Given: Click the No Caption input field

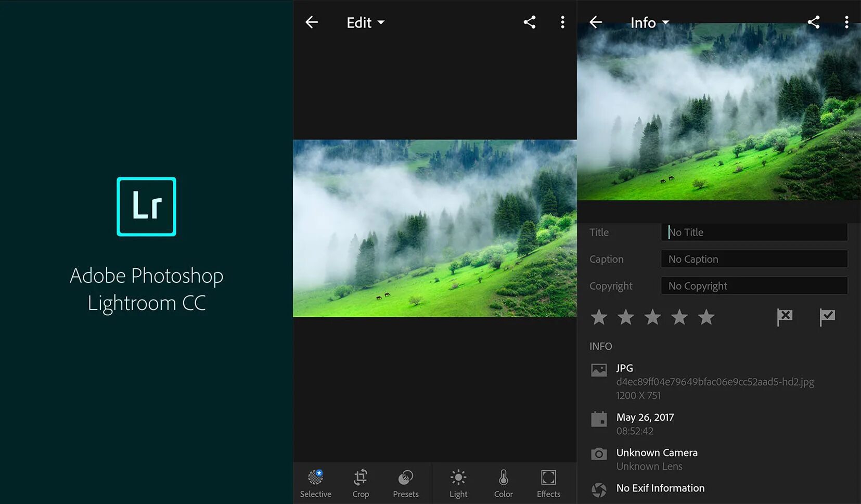Looking at the screenshot, I should pos(754,259).
